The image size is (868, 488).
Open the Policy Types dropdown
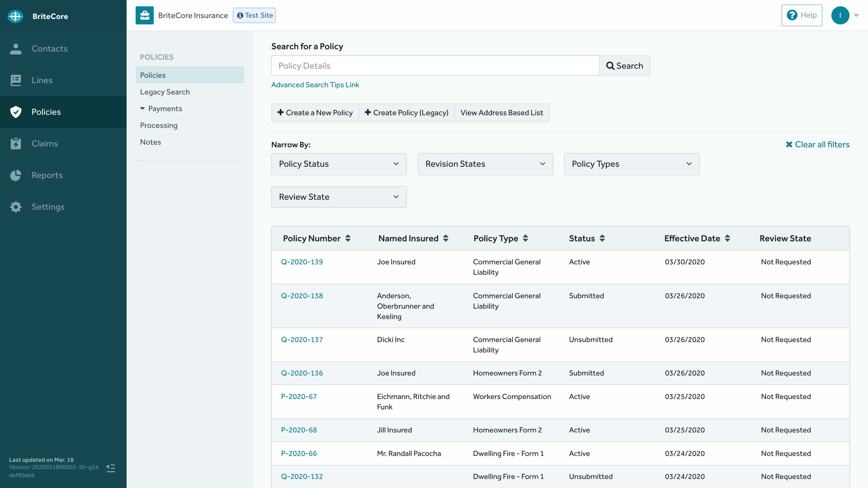pyautogui.click(x=632, y=164)
